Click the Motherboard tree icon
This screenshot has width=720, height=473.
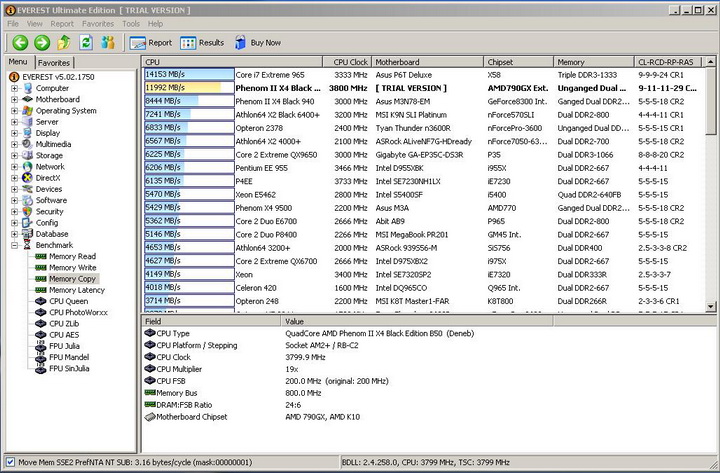pos(28,99)
